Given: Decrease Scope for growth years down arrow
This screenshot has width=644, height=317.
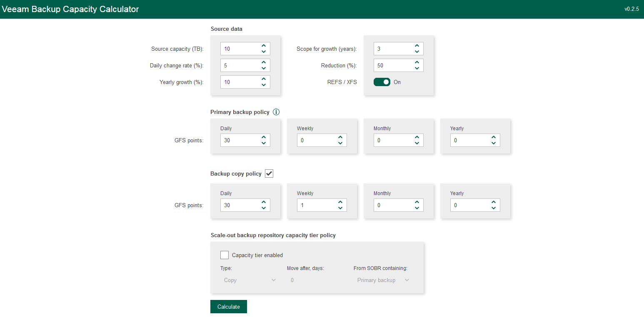Looking at the screenshot, I should click(417, 52).
